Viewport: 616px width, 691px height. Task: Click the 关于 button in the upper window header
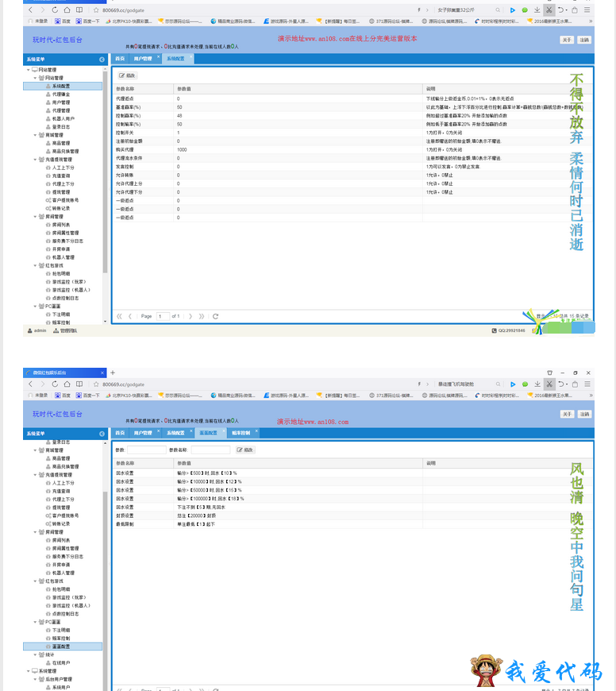tap(567, 40)
